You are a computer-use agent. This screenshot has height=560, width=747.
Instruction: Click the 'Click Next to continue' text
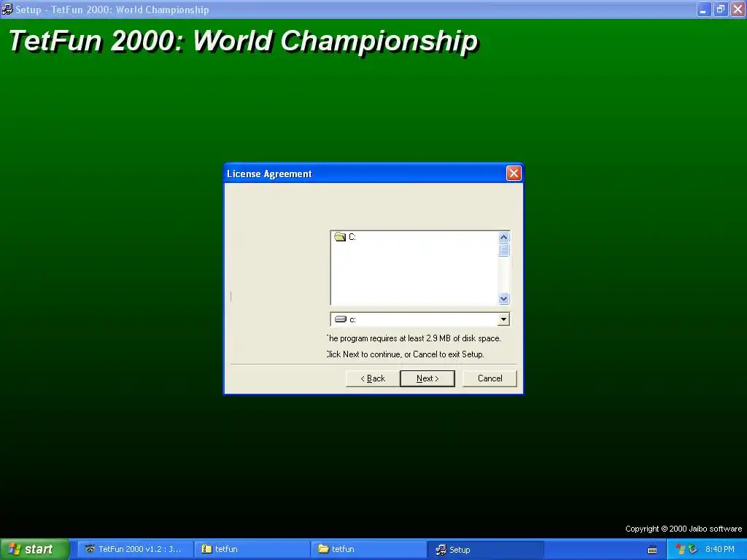click(x=405, y=354)
